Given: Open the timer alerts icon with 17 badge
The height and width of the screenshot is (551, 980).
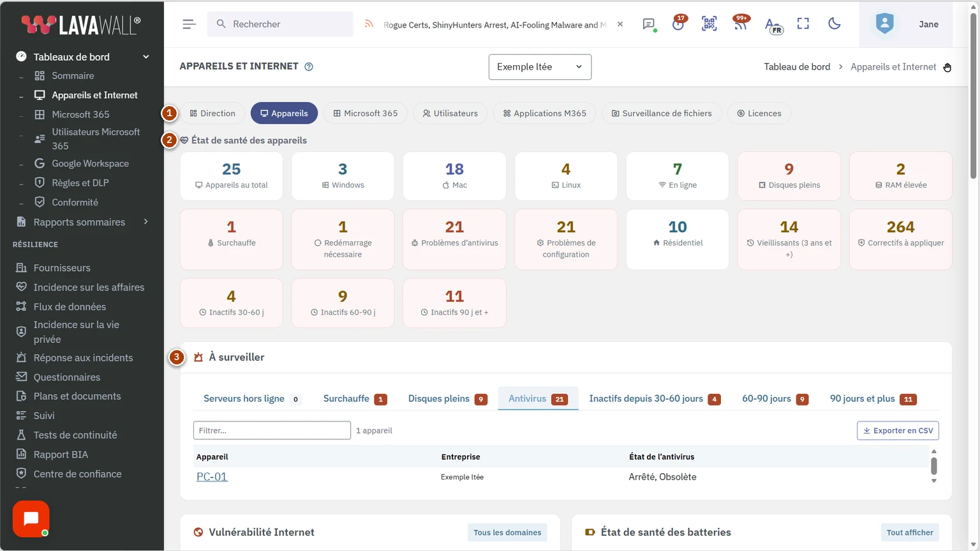Looking at the screenshot, I should click(x=678, y=24).
